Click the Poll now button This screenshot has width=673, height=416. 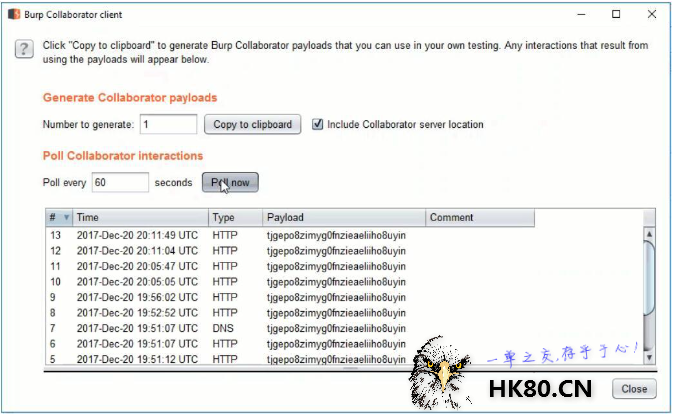coord(230,182)
